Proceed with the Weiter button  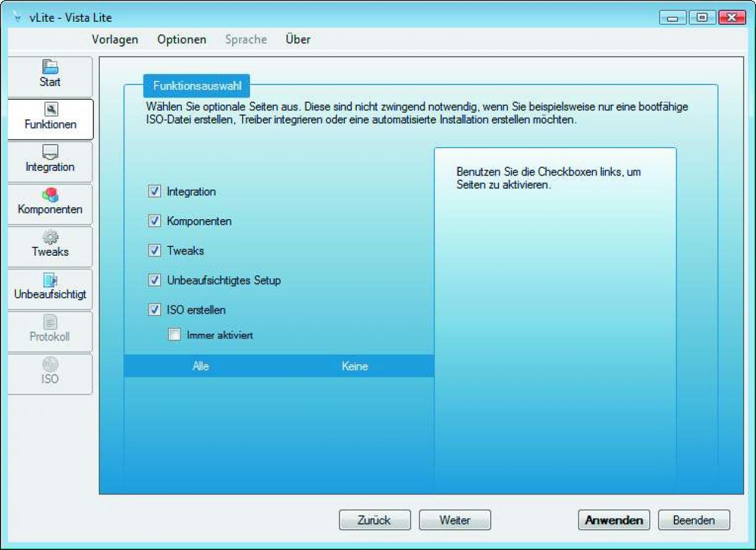(x=455, y=520)
